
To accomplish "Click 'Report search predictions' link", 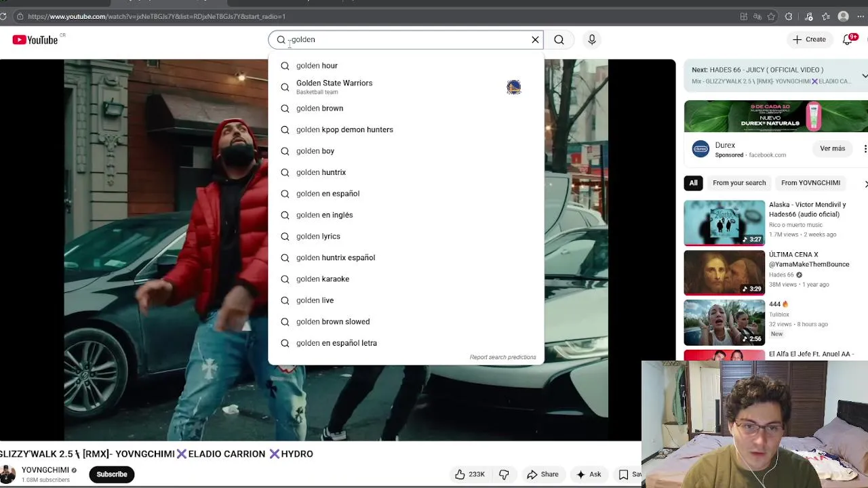I will [502, 357].
